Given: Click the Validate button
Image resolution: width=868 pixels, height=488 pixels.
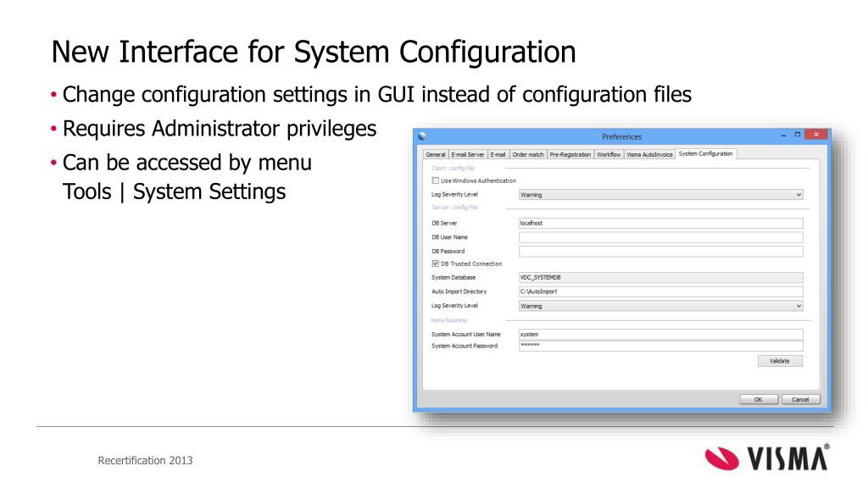Looking at the screenshot, I should [780, 361].
